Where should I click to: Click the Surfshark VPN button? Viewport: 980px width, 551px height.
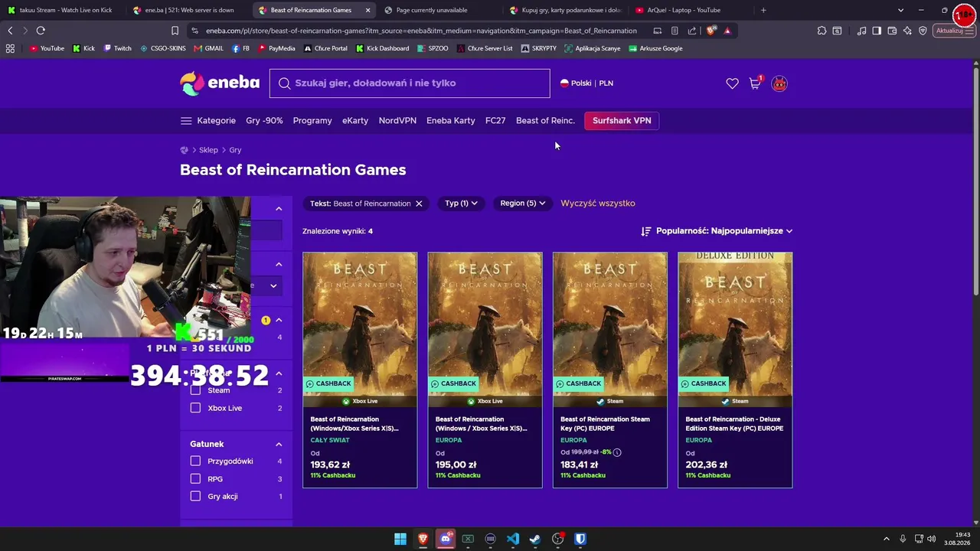(622, 121)
